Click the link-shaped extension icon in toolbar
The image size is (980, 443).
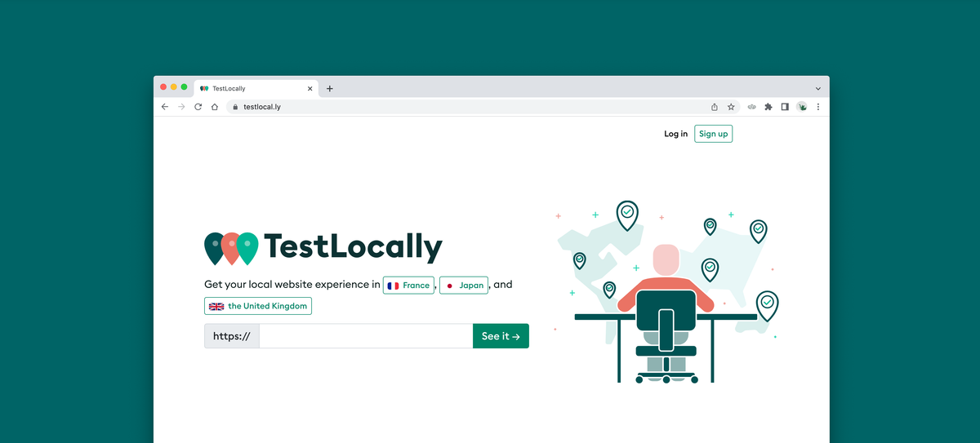pos(751,107)
